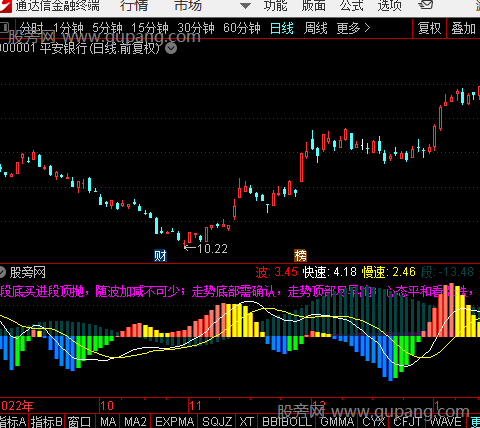Open the 指标A tab
This screenshot has height=428, width=480.
(x=13, y=422)
